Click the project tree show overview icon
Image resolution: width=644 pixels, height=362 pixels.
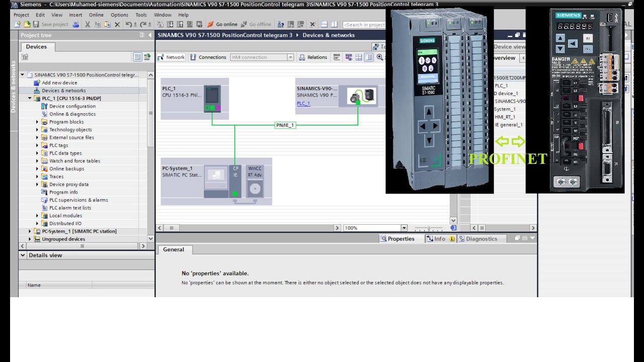click(147, 57)
